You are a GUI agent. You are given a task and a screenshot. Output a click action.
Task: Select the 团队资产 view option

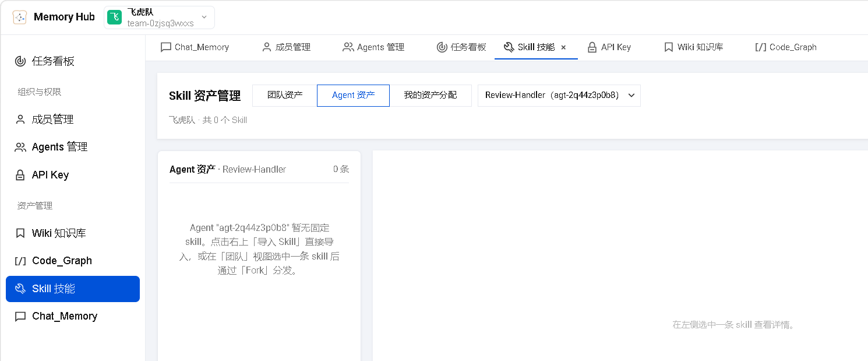coord(285,95)
